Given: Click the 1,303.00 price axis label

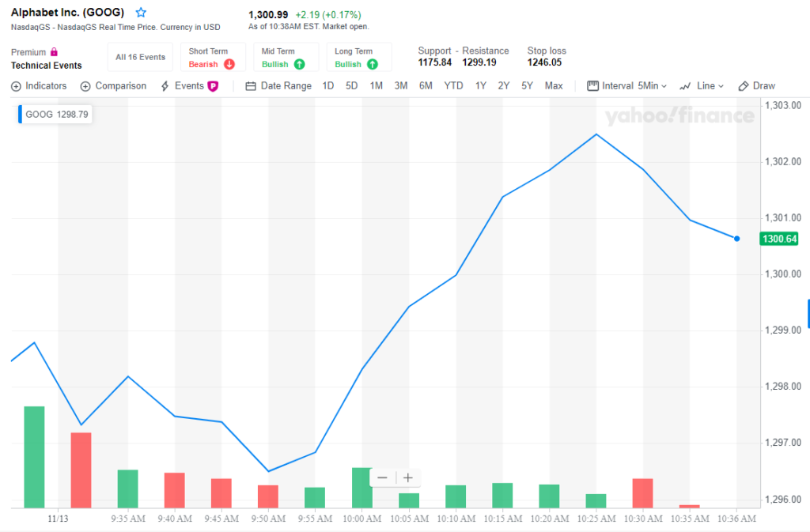Looking at the screenshot, I should tap(783, 106).
